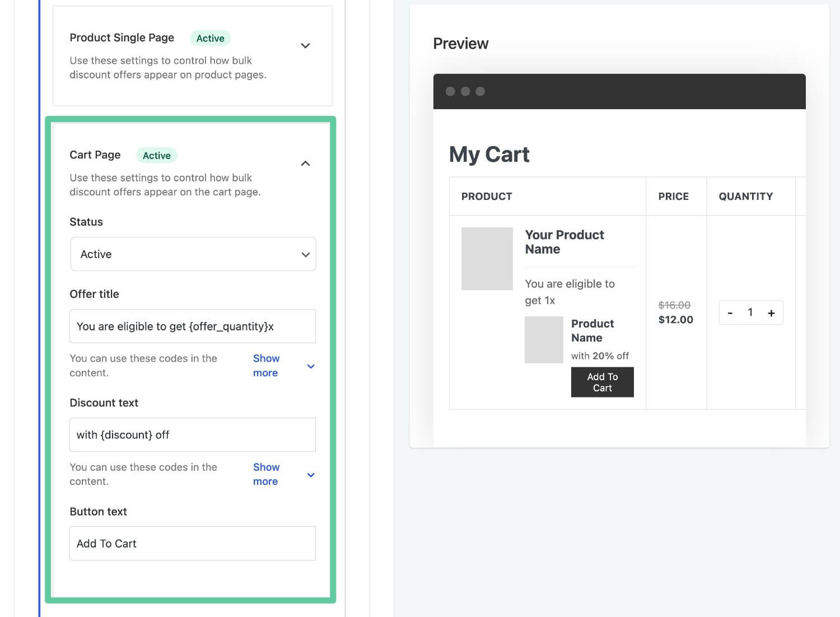Click 'with 20% off' text in preview
This screenshot has width=840, height=617.
pos(600,356)
